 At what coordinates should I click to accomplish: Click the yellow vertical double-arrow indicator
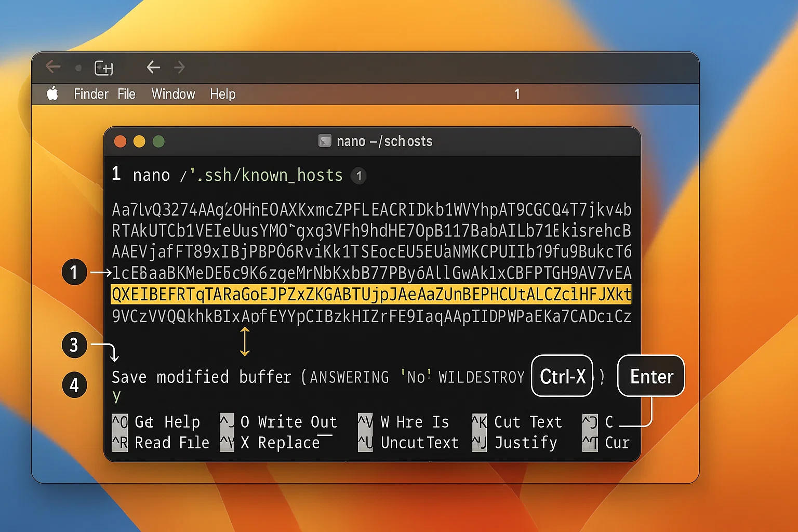[245, 341]
